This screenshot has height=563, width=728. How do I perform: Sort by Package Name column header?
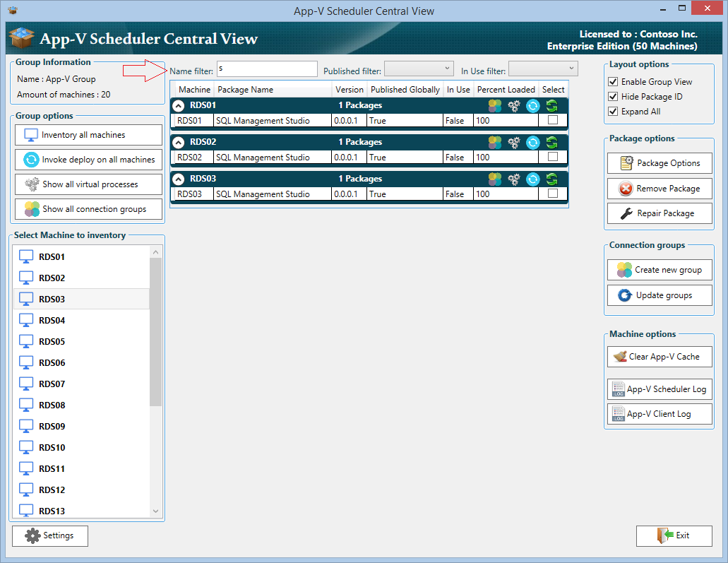pos(245,90)
